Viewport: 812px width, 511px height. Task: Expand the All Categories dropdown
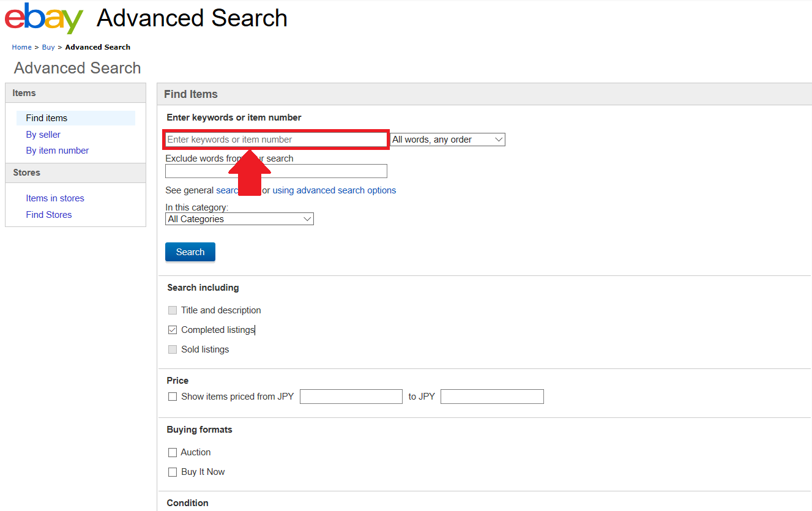click(x=239, y=219)
